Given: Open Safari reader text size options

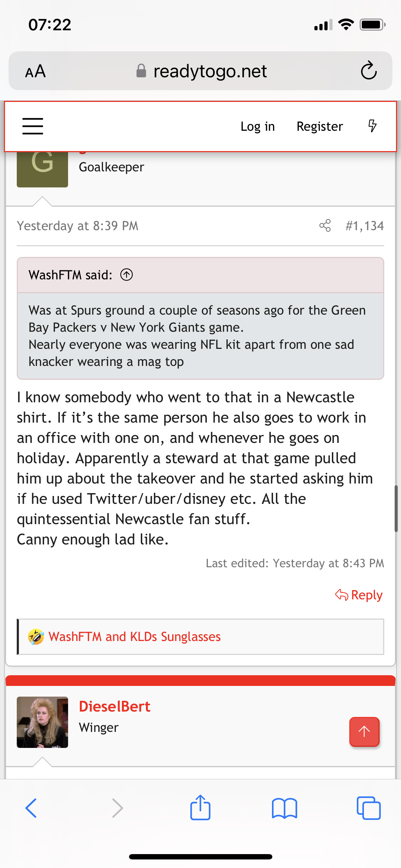Looking at the screenshot, I should coord(36,71).
